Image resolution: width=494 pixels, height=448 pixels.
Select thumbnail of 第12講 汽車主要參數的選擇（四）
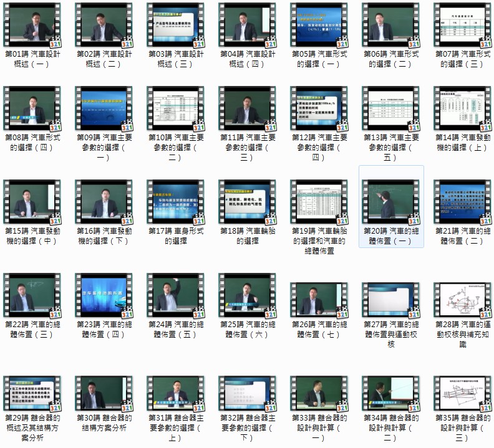pos(319,108)
